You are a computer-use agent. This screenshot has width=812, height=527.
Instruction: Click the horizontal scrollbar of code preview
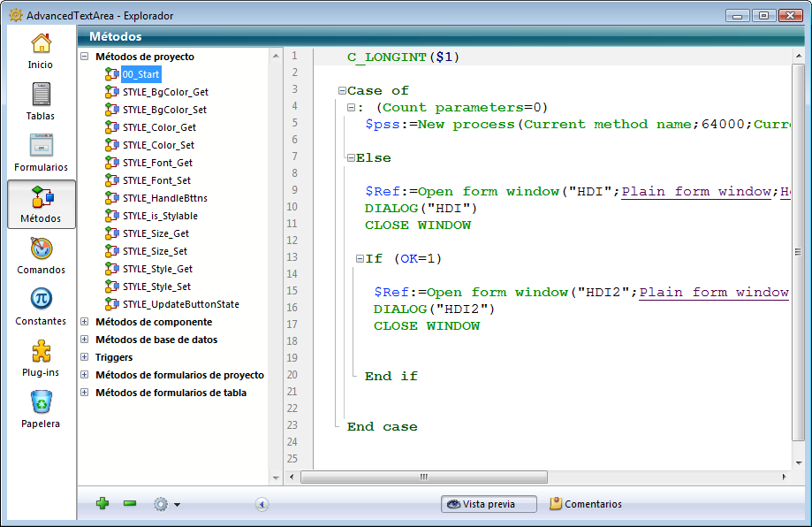point(424,477)
